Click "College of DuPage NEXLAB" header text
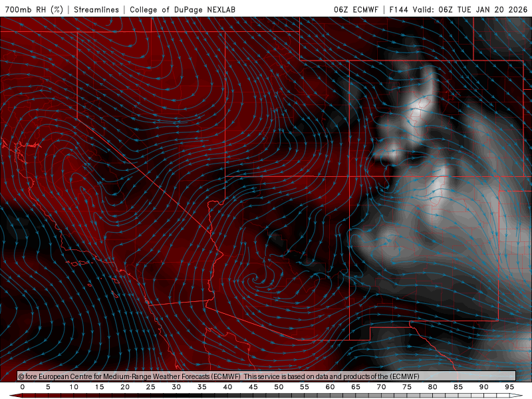 point(182,9)
